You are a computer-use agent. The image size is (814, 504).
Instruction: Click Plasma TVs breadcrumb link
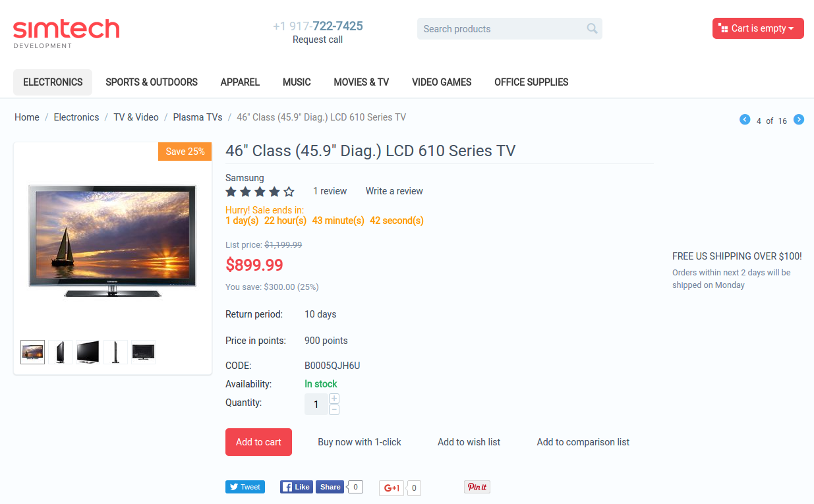198,117
